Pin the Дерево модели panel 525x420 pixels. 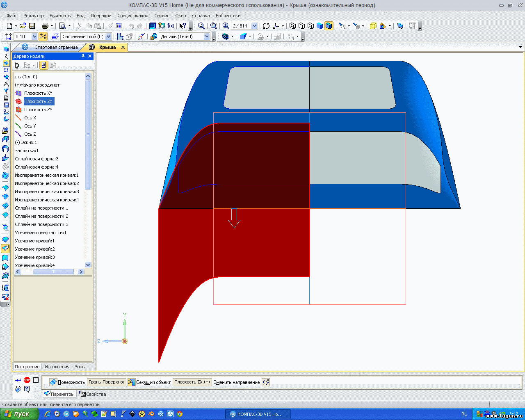(83, 56)
